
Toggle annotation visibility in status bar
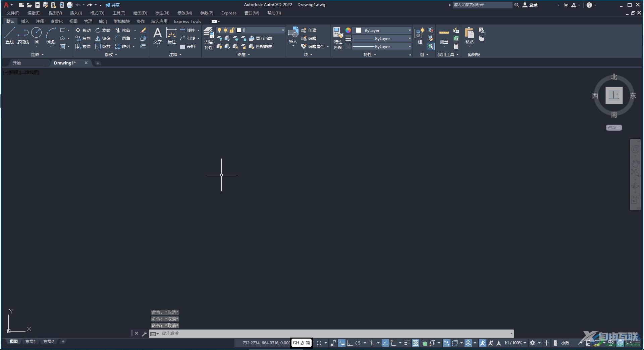483,343
